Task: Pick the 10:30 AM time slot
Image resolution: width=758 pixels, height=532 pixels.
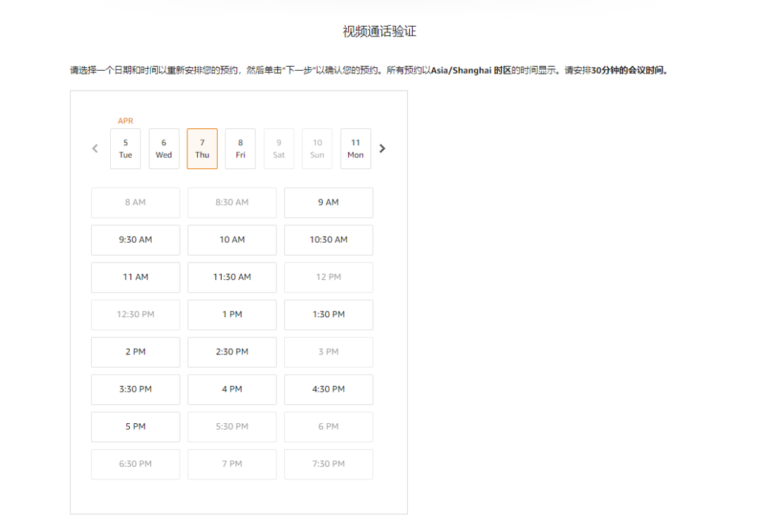Action: 328,239
